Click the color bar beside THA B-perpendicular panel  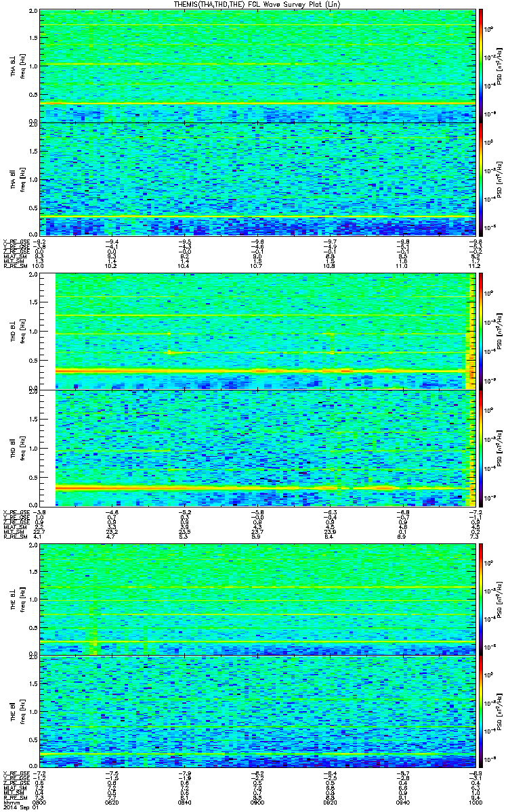pos(481,66)
